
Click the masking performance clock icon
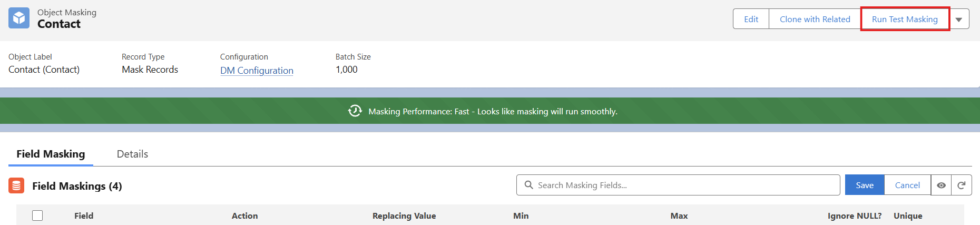pyautogui.click(x=355, y=111)
